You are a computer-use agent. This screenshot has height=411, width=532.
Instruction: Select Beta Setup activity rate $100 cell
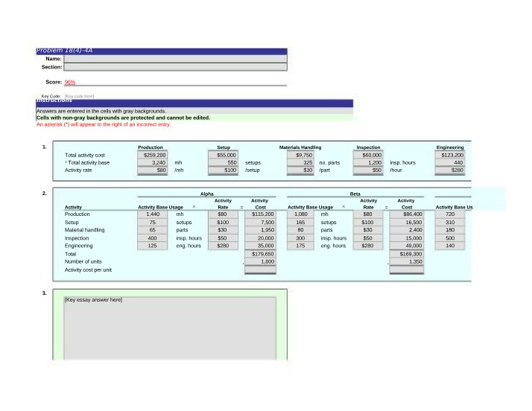[368, 223]
